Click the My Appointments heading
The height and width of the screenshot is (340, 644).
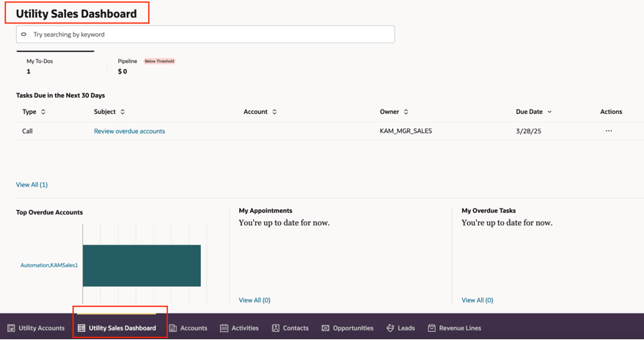266,211
